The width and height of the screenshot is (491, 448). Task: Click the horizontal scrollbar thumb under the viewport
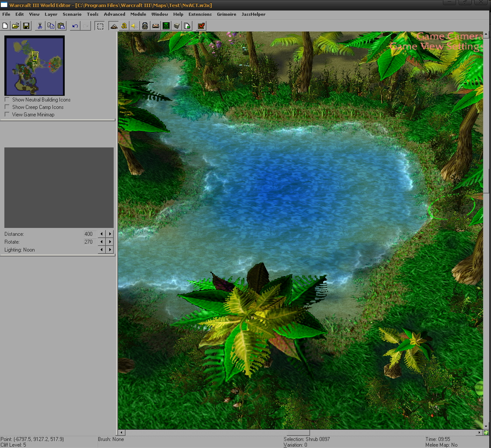coord(299,433)
